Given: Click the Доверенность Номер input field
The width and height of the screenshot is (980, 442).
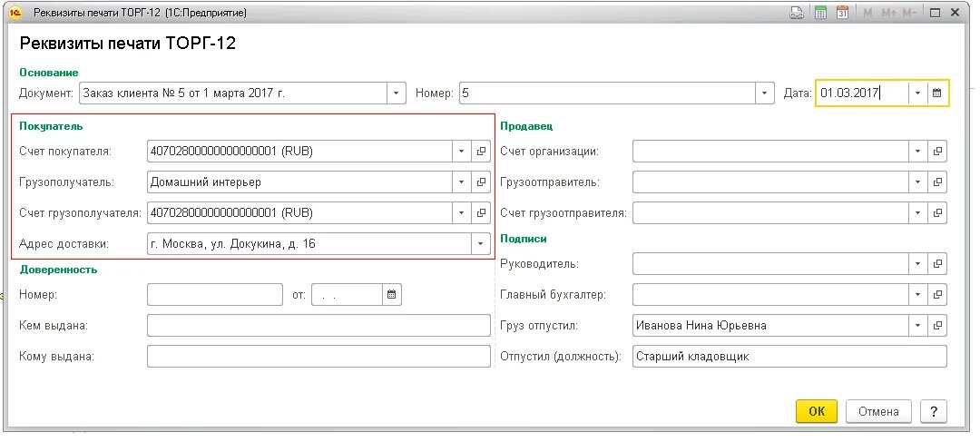Looking at the screenshot, I should (x=215, y=294).
